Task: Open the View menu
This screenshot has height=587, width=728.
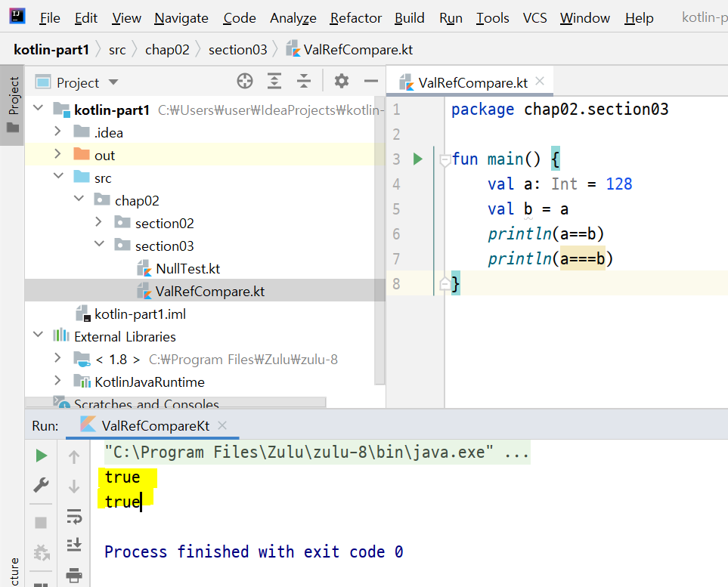Action: click(126, 18)
